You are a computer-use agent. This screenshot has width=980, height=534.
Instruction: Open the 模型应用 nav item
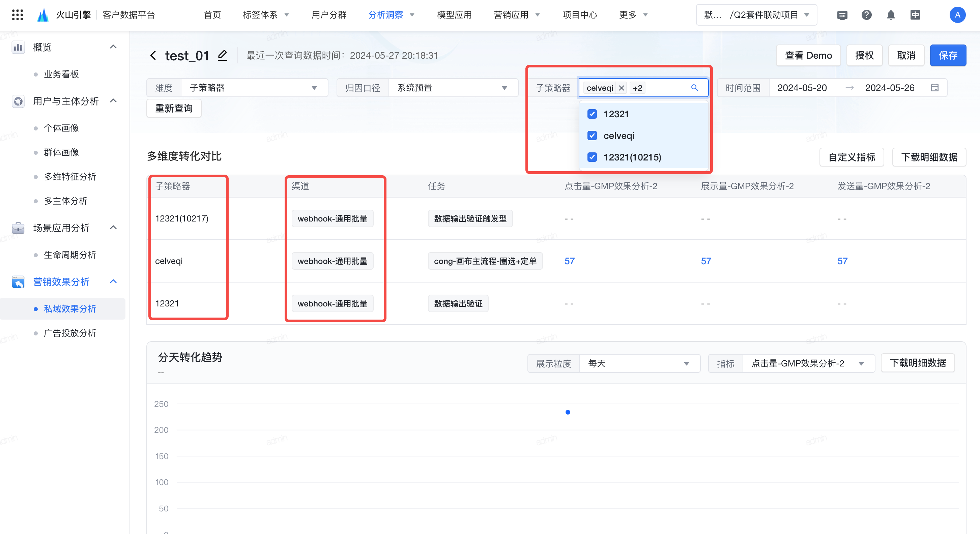tap(454, 15)
